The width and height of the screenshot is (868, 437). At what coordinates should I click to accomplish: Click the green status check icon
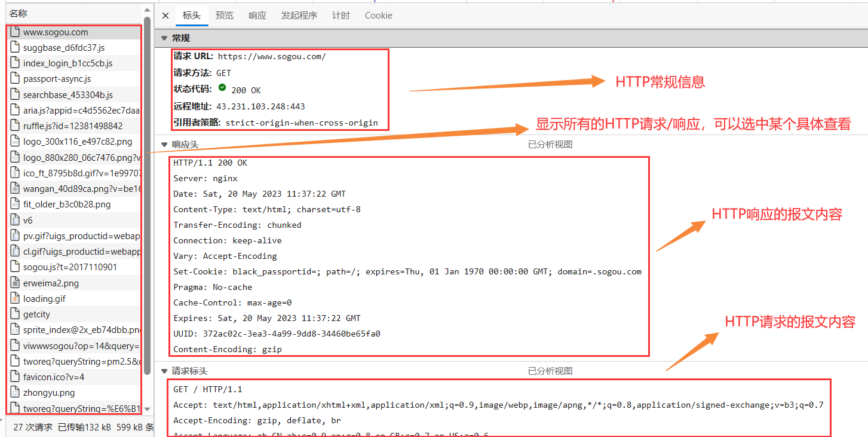222,87
